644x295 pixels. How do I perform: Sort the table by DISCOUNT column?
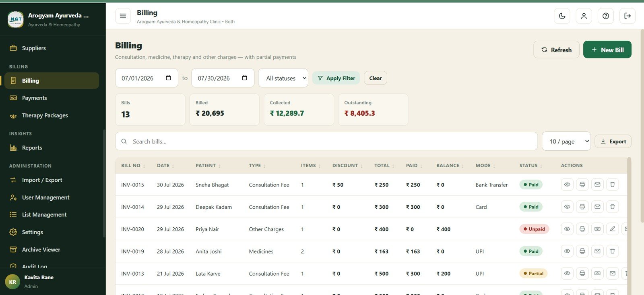coord(347,166)
